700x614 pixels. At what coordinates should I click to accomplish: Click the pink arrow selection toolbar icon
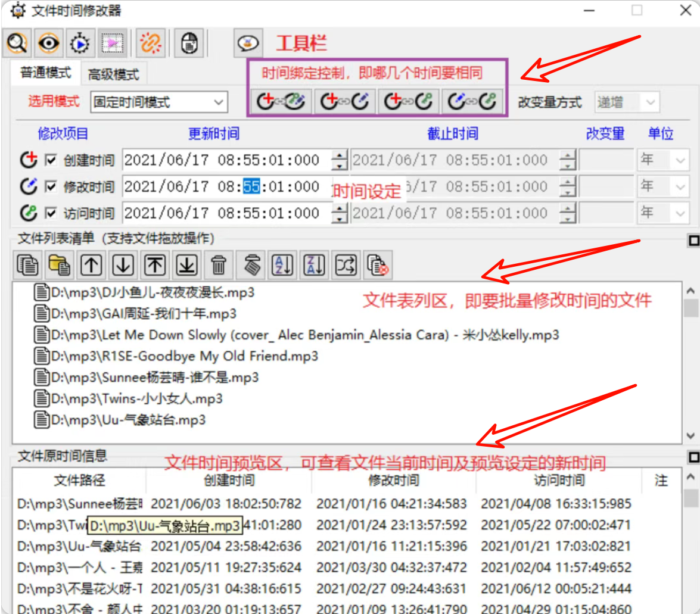tap(113, 43)
